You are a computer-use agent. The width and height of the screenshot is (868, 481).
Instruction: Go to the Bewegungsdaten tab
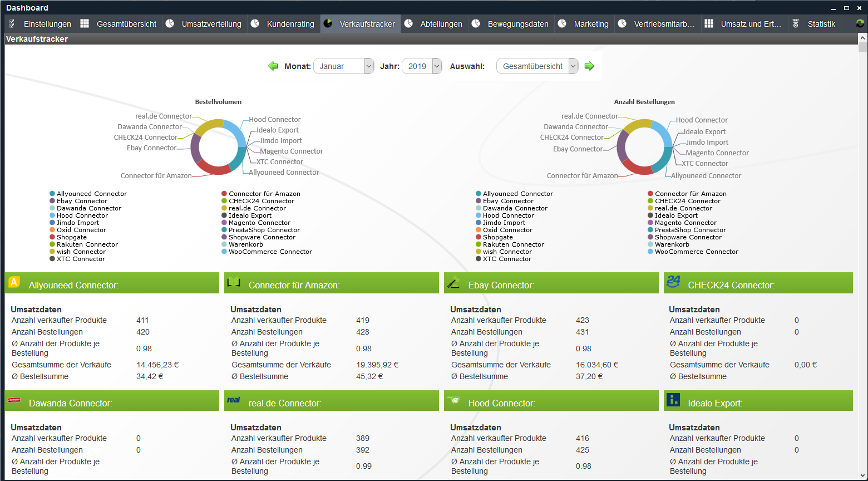coord(511,24)
